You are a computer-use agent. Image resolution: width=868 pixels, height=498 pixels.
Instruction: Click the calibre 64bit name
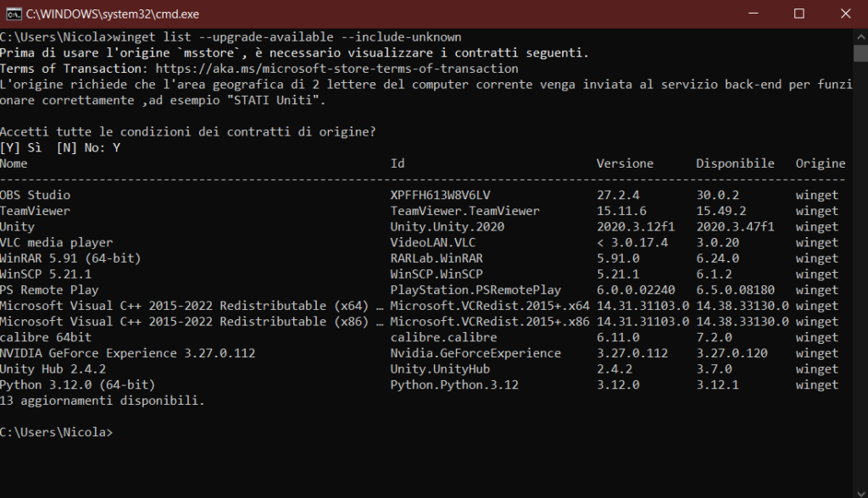click(x=46, y=338)
